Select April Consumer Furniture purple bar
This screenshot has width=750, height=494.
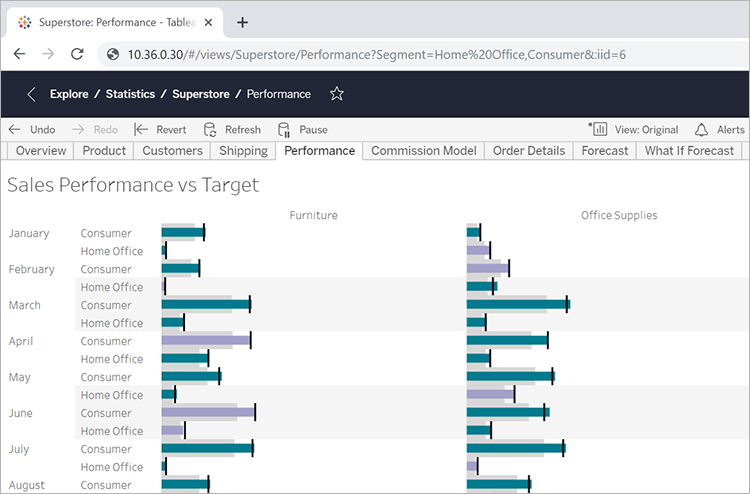[206, 340]
